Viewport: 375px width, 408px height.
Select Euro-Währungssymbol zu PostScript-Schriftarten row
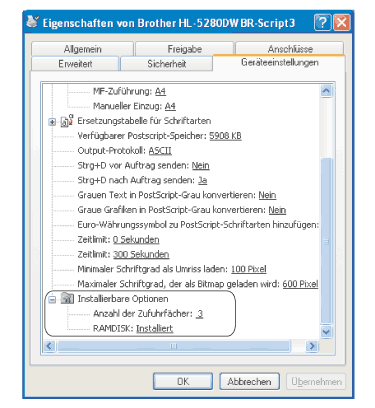(x=198, y=225)
